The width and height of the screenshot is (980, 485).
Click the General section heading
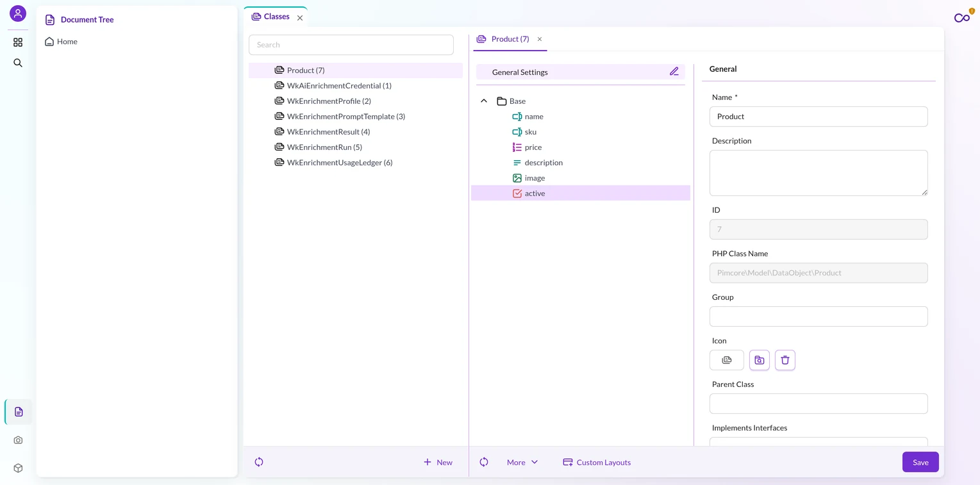coord(723,69)
